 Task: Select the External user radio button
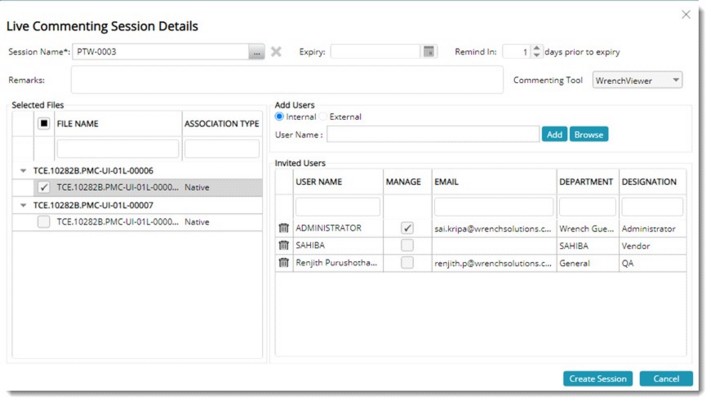tap(324, 117)
